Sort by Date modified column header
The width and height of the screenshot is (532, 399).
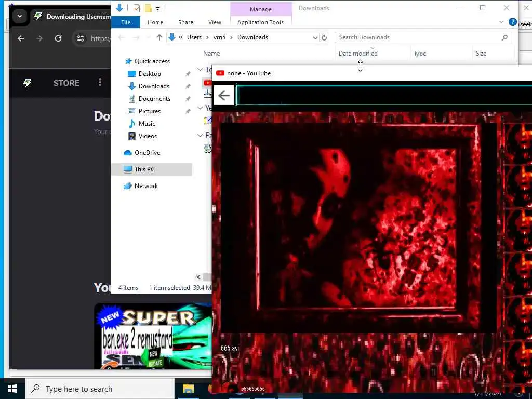coord(358,54)
